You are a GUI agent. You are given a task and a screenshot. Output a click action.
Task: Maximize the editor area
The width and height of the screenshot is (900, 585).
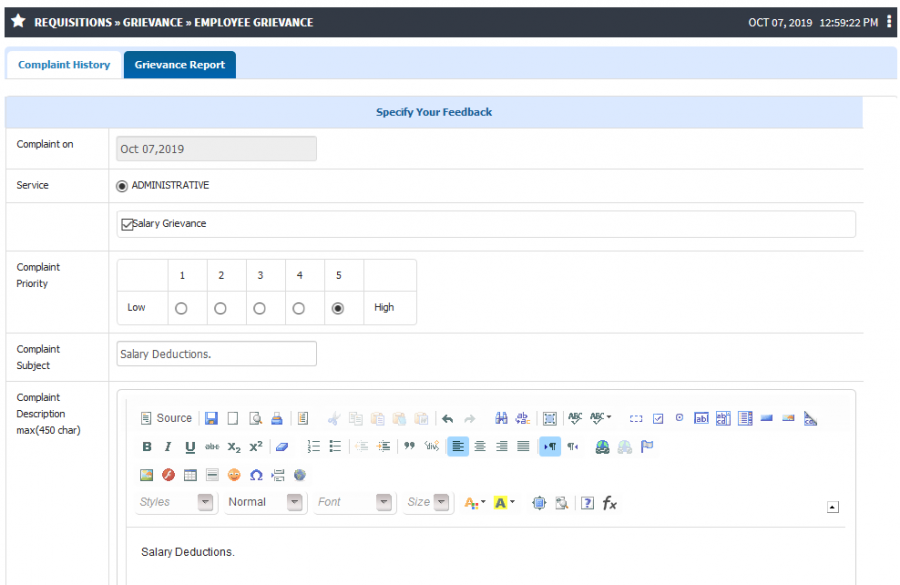[x=539, y=503]
